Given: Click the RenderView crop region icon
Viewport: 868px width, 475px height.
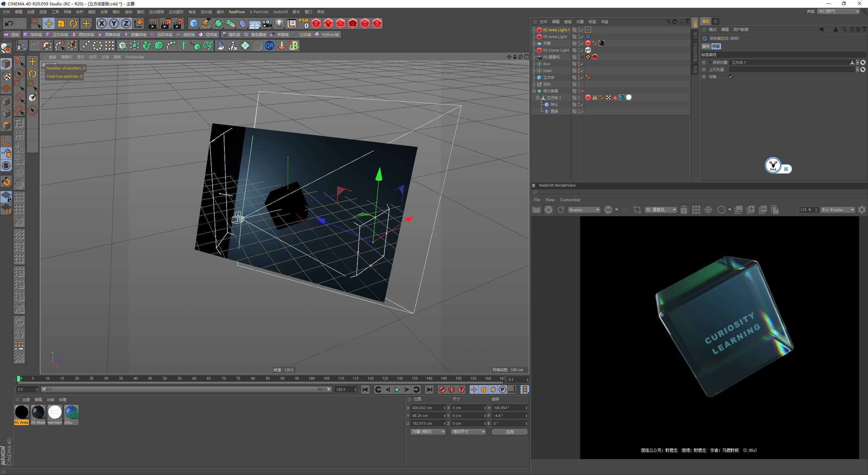Looking at the screenshot, I should point(637,210).
